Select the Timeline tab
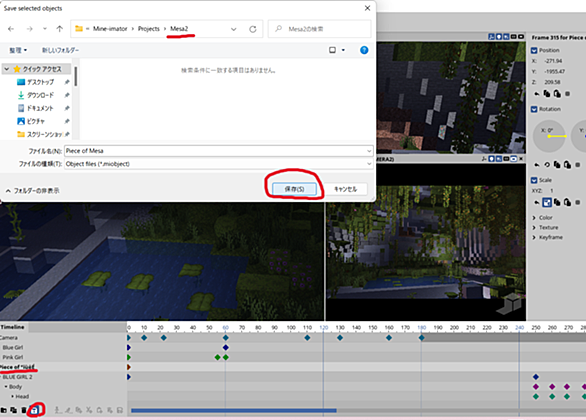The width and height of the screenshot is (586, 420). 13,327
